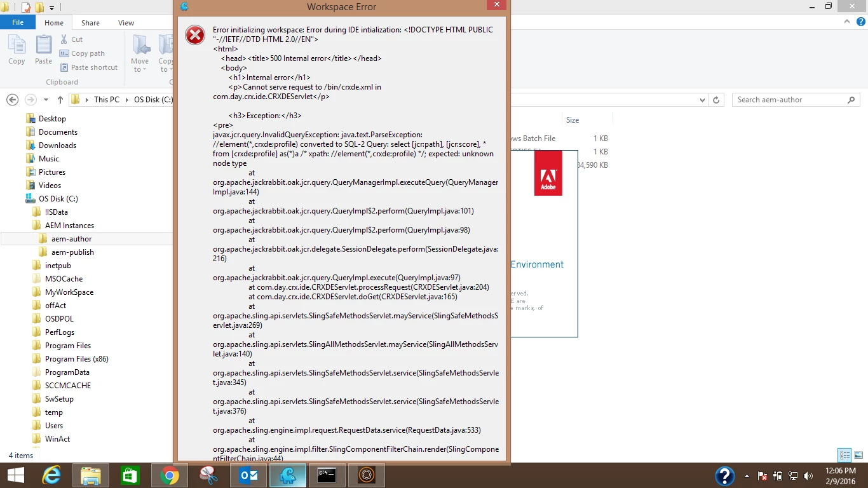Open Command Prompt from taskbar

coord(327,475)
